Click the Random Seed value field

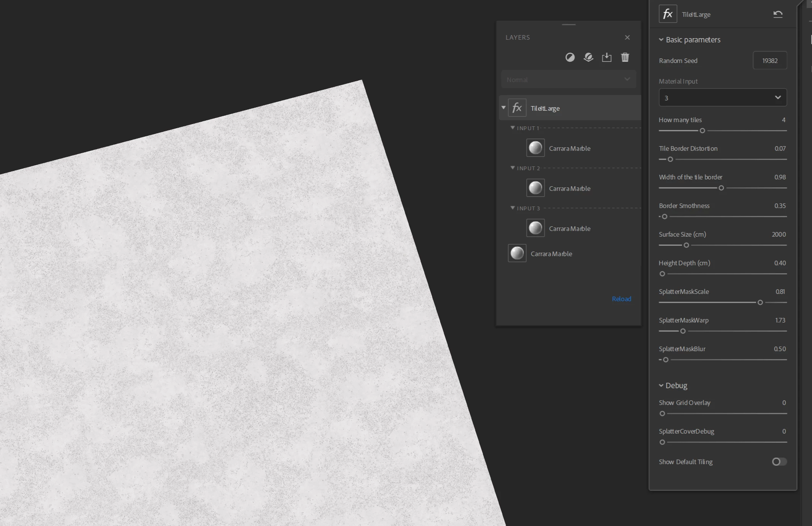[770, 61]
